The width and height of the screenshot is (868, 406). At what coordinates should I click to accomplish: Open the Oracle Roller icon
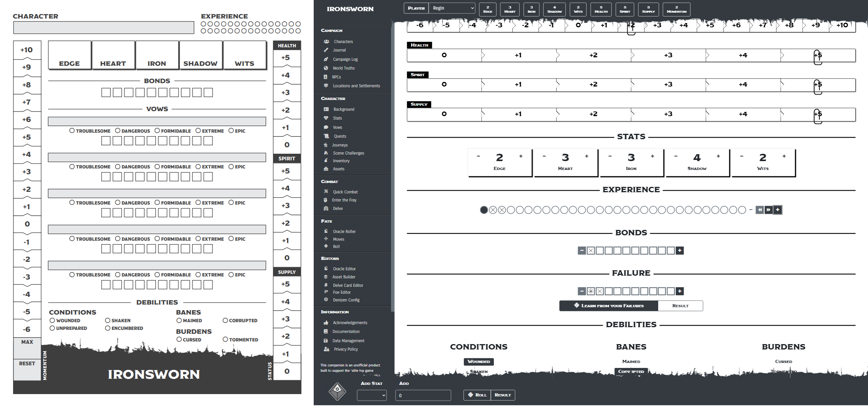coord(326,231)
